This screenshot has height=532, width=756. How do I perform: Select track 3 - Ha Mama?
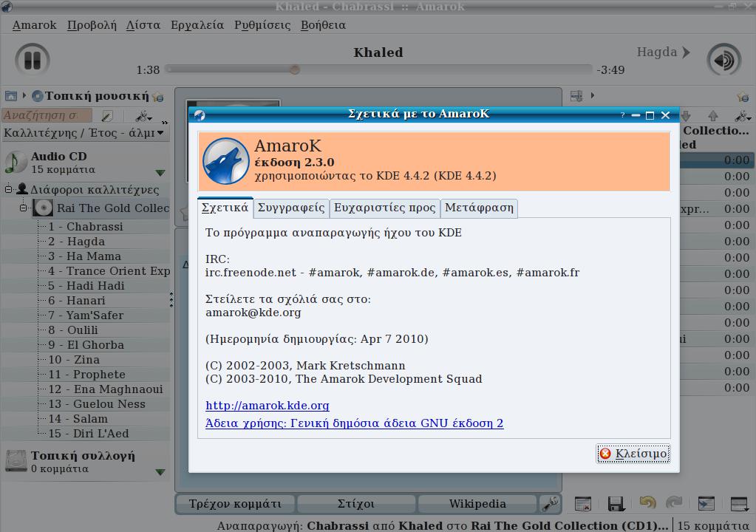[x=84, y=256]
